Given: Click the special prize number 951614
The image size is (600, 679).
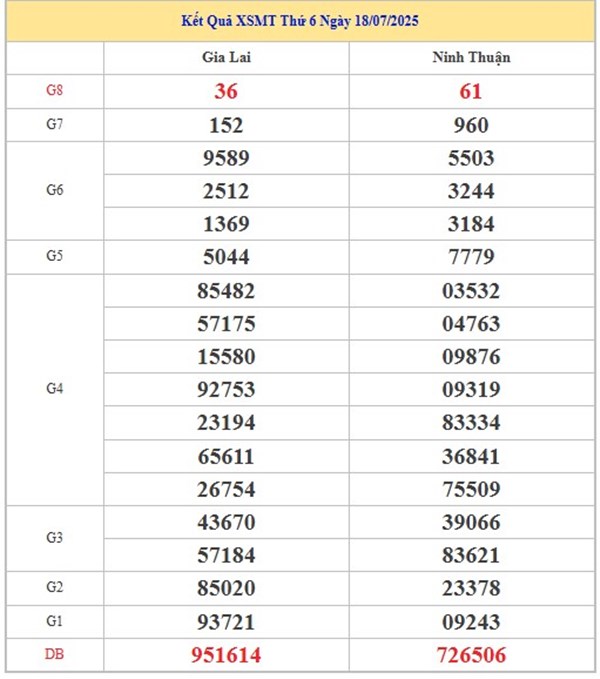Looking at the screenshot, I should [226, 655].
